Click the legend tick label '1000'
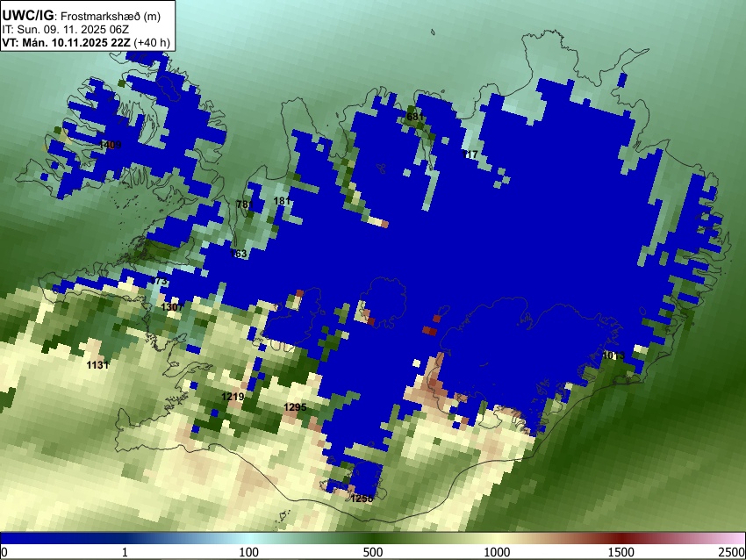746x560 pixels. coord(497,552)
